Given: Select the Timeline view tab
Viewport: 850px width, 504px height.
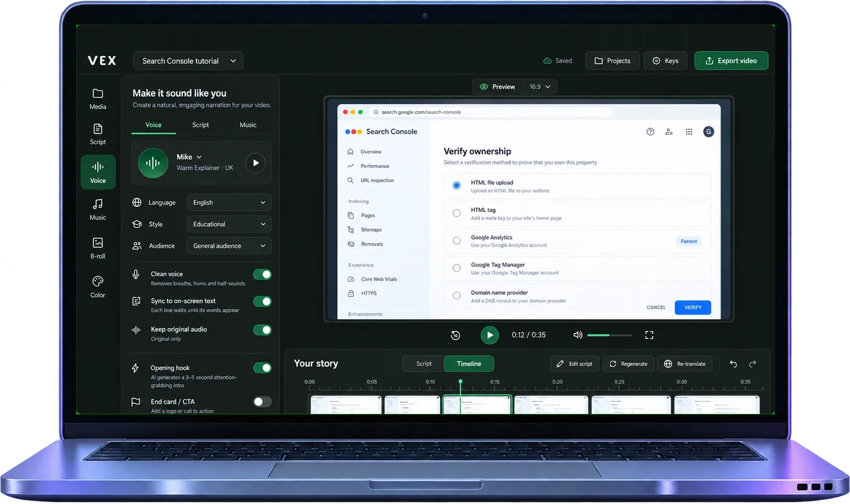Looking at the screenshot, I should (x=469, y=364).
